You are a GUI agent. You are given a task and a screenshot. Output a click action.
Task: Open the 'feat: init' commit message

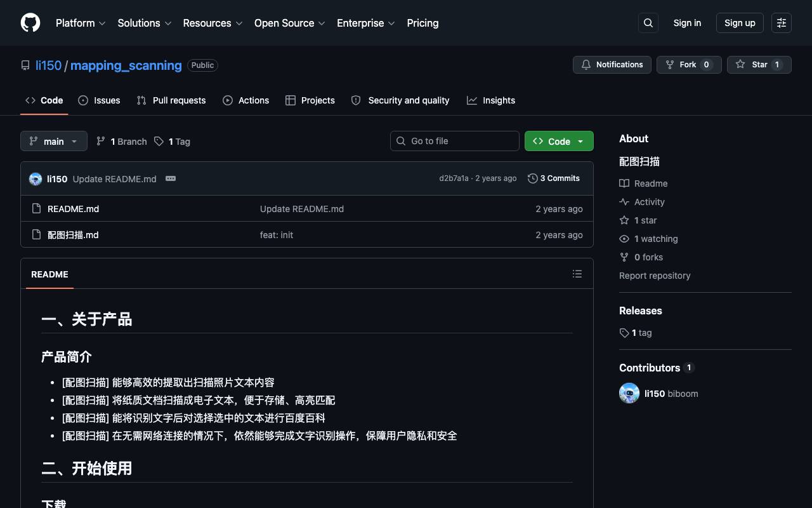277,235
